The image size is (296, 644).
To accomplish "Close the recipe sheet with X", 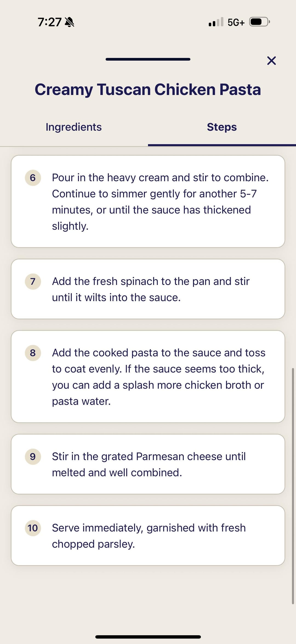I will pyautogui.click(x=271, y=61).
